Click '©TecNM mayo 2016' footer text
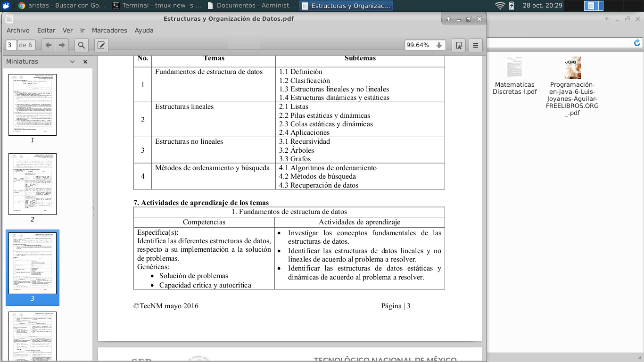This screenshot has width=644, height=362. click(x=166, y=306)
